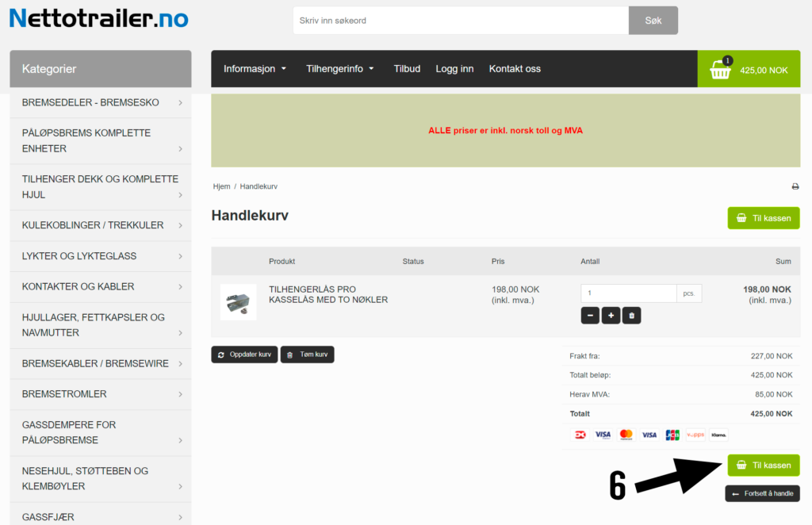
Task: Empty the cart with Tøm kurv
Action: (307, 354)
